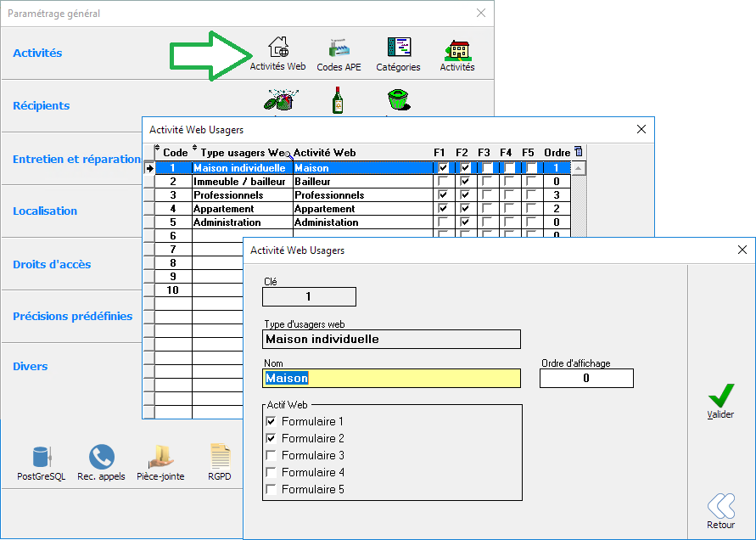Image resolution: width=756 pixels, height=540 pixels.
Task: Uncheck the Formulaire 1 checkbox
Action: pyautogui.click(x=271, y=422)
